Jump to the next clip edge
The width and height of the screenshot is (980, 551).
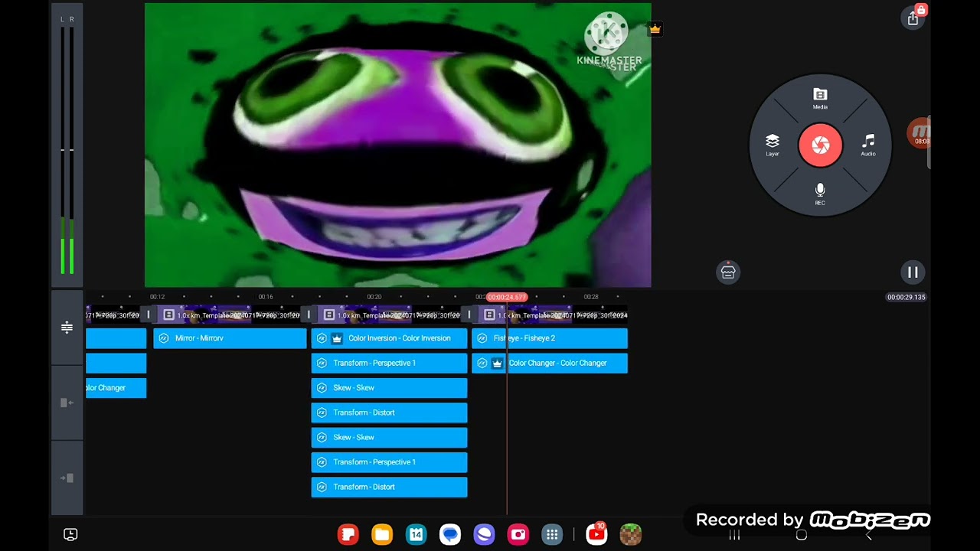point(67,478)
